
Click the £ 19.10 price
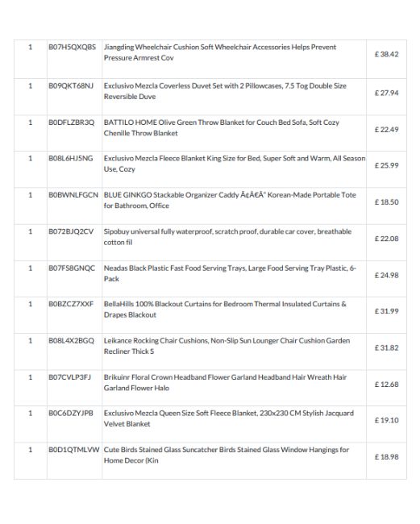click(387, 420)
